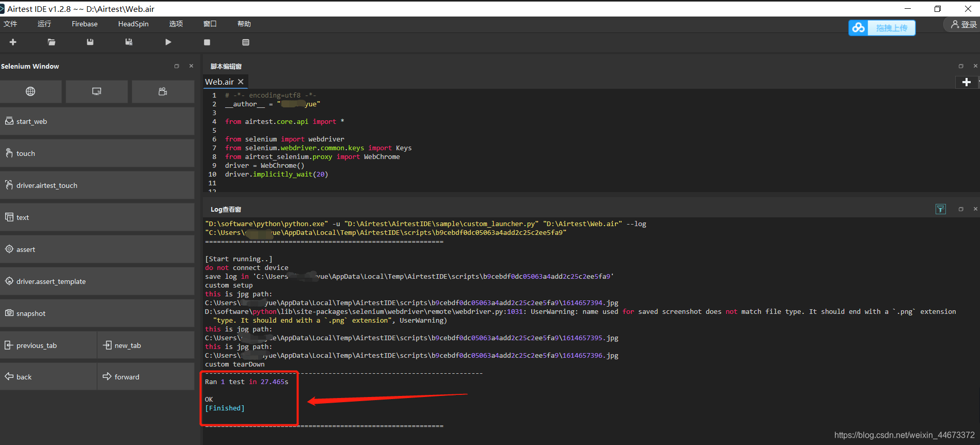Click the record icon in Selenium Window
This screenshot has width=980, height=445.
(163, 91)
